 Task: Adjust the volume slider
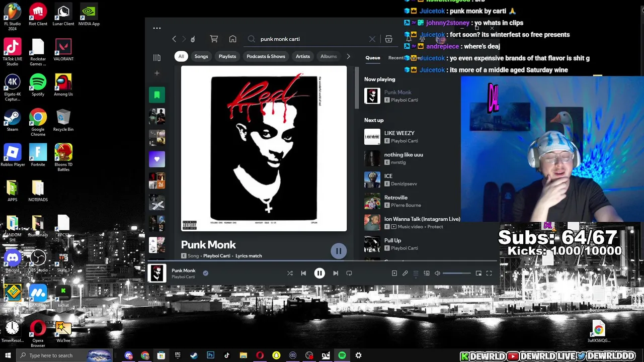tap(457, 273)
